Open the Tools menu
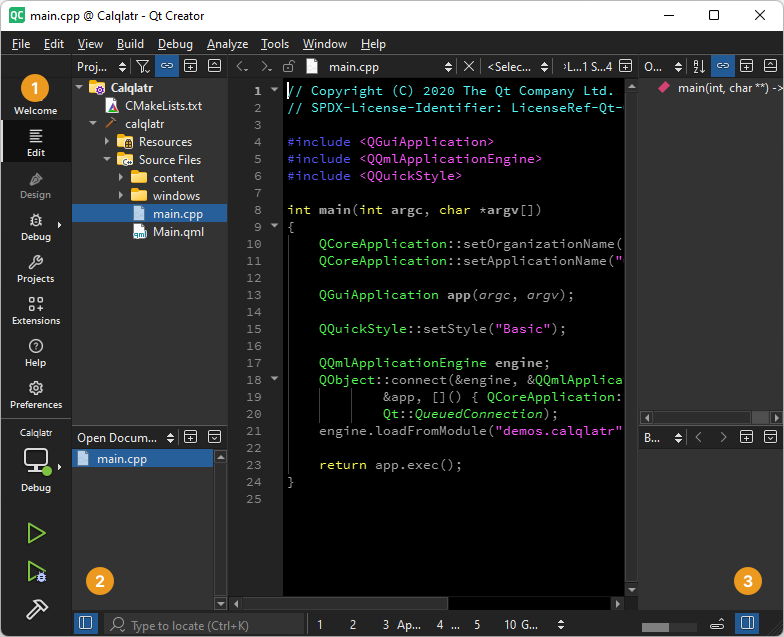The image size is (784, 637). pyautogui.click(x=275, y=44)
